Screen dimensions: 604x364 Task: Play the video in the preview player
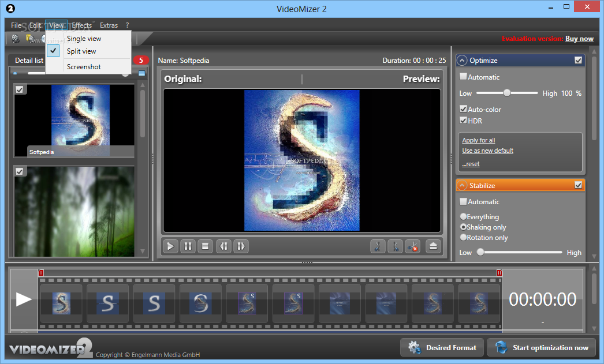click(170, 246)
